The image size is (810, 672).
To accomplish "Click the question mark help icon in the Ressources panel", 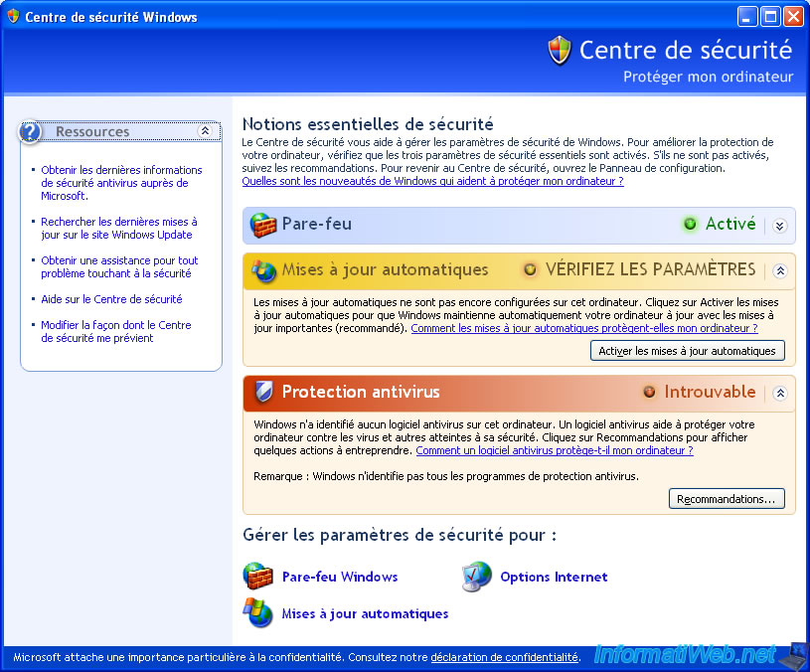I will click(30, 131).
